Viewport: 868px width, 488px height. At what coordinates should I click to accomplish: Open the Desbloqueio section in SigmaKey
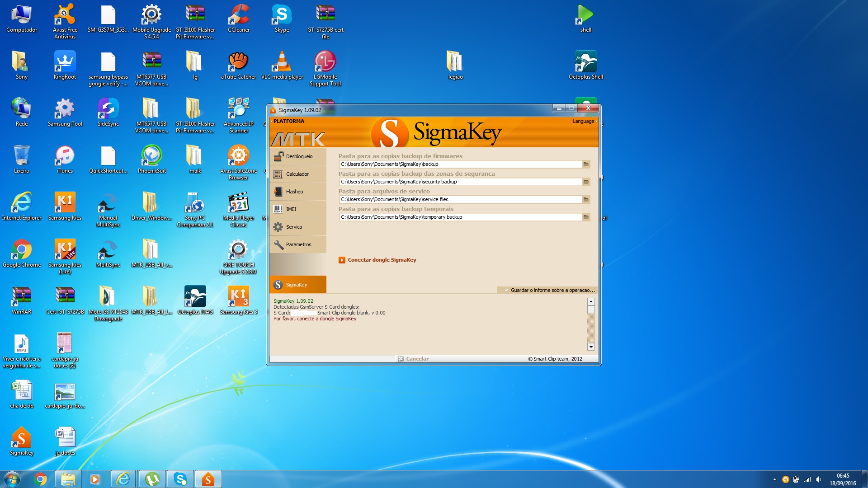[x=298, y=156]
